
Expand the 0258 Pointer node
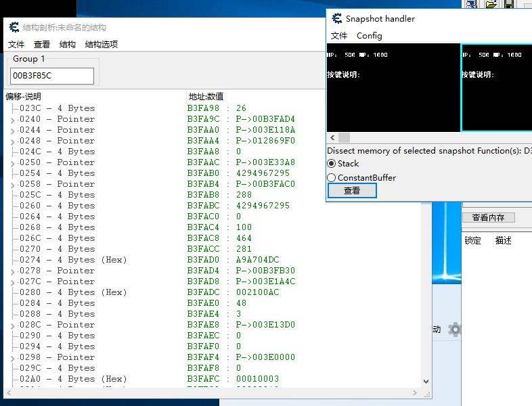(x=12, y=185)
